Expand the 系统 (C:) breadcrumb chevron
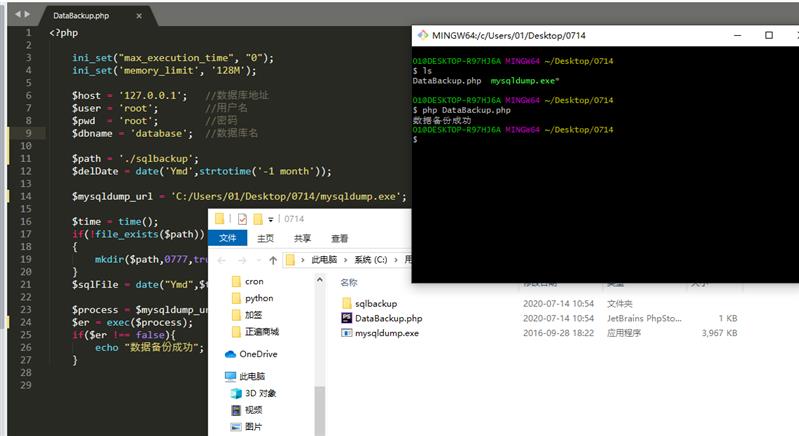Viewport: 799px width, 436px height. [397, 260]
